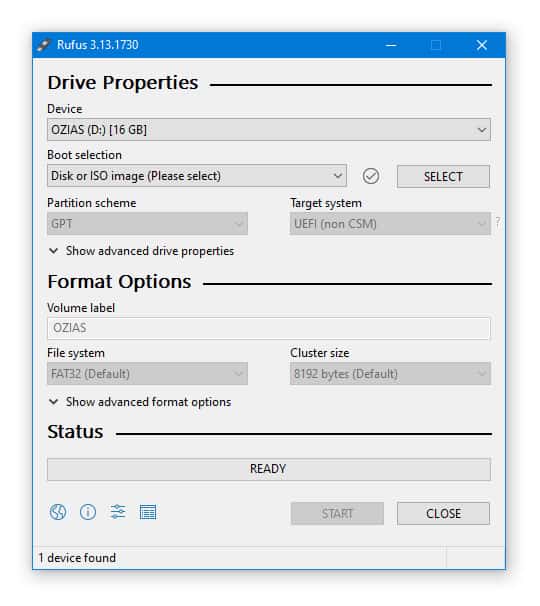The image size is (540, 606).
Task: Show the log window icon
Action: tap(148, 512)
